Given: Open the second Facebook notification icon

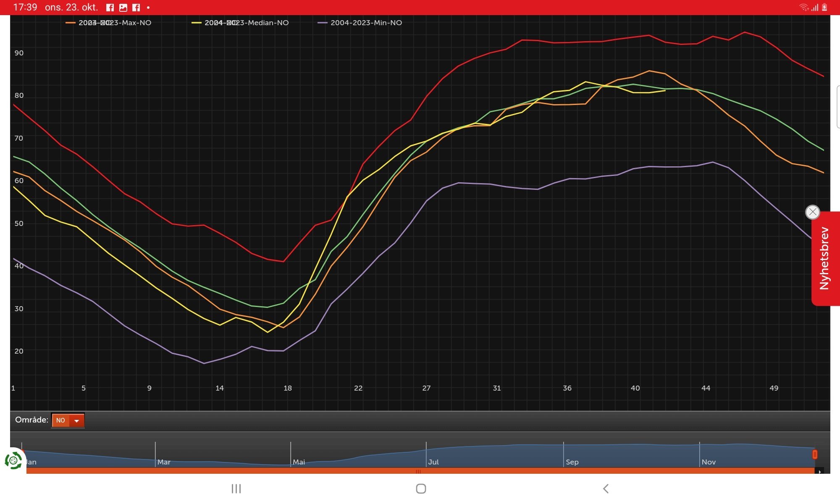Looking at the screenshot, I should [x=136, y=8].
